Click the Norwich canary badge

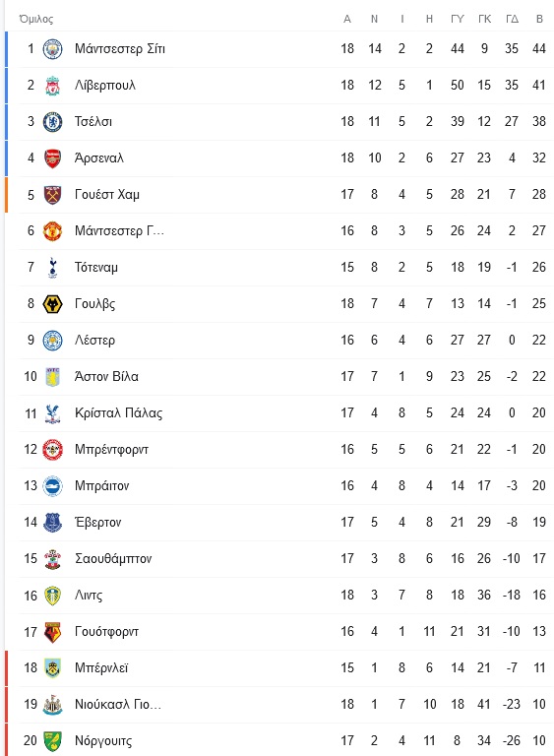[x=52, y=741]
